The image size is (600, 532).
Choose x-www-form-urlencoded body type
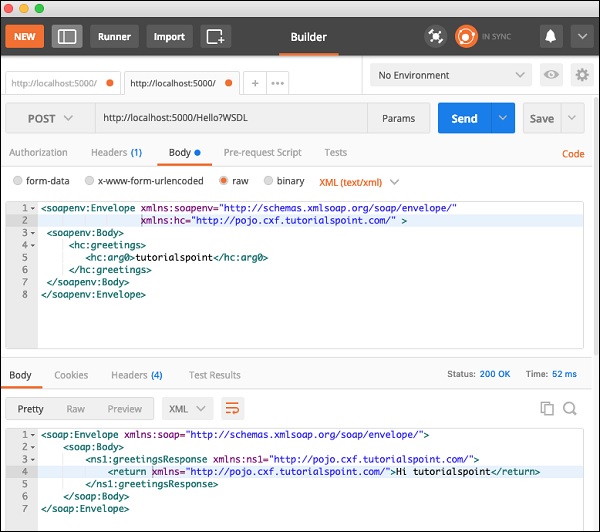90,181
